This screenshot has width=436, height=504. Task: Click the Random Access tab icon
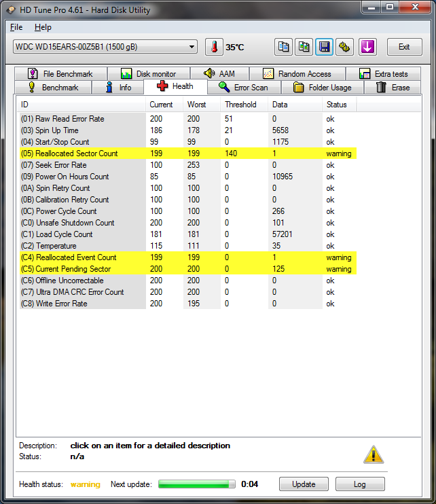(x=268, y=74)
